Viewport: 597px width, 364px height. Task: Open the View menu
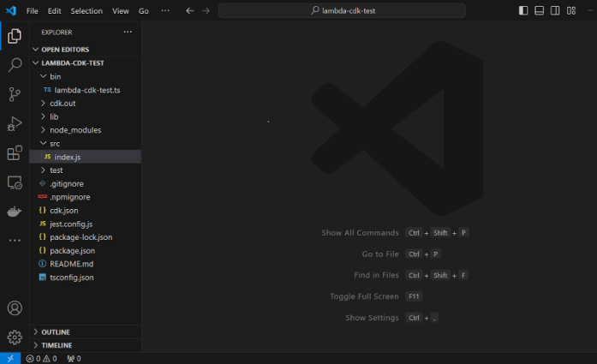click(x=120, y=11)
